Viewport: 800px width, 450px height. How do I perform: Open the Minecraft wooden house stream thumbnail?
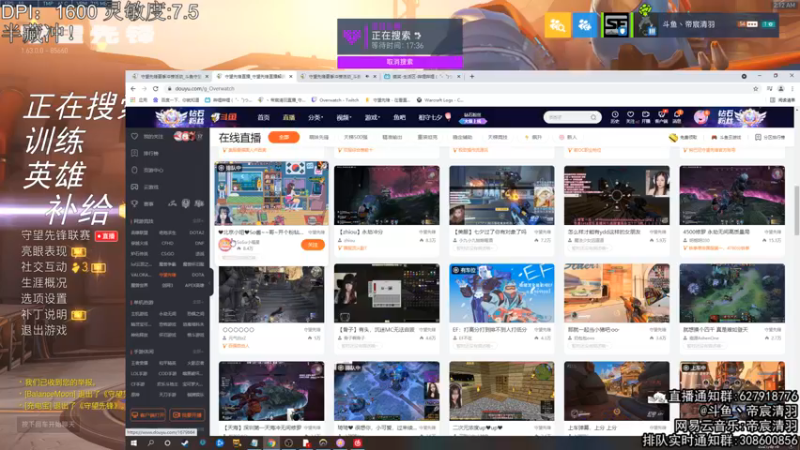[x=502, y=391]
